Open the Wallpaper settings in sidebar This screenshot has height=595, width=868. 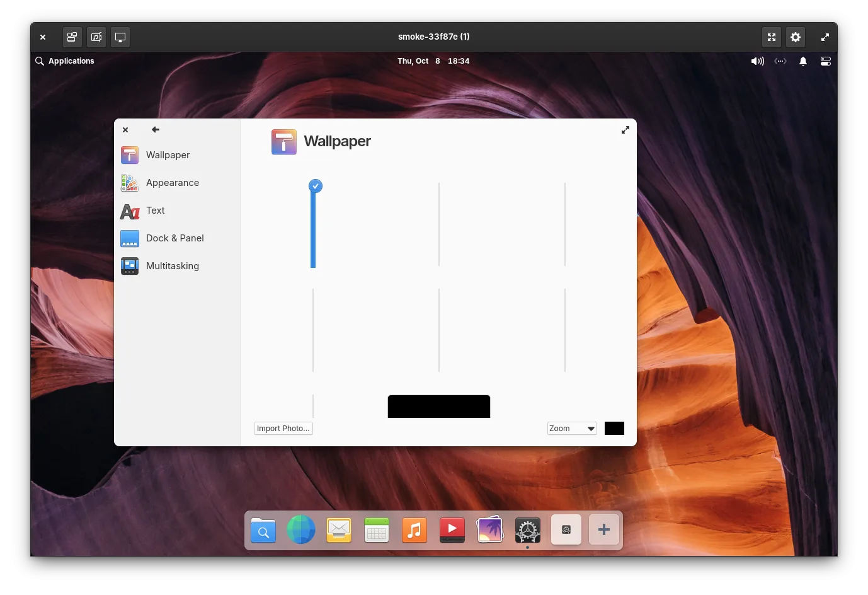click(178, 155)
